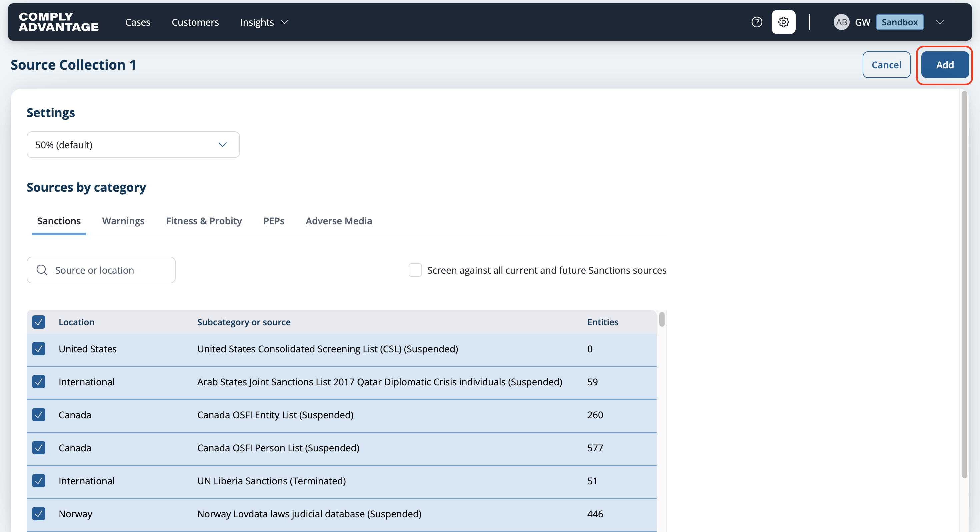The image size is (980, 532).
Task: Uncheck Canada OSFI Person List checkbox
Action: pyautogui.click(x=39, y=448)
